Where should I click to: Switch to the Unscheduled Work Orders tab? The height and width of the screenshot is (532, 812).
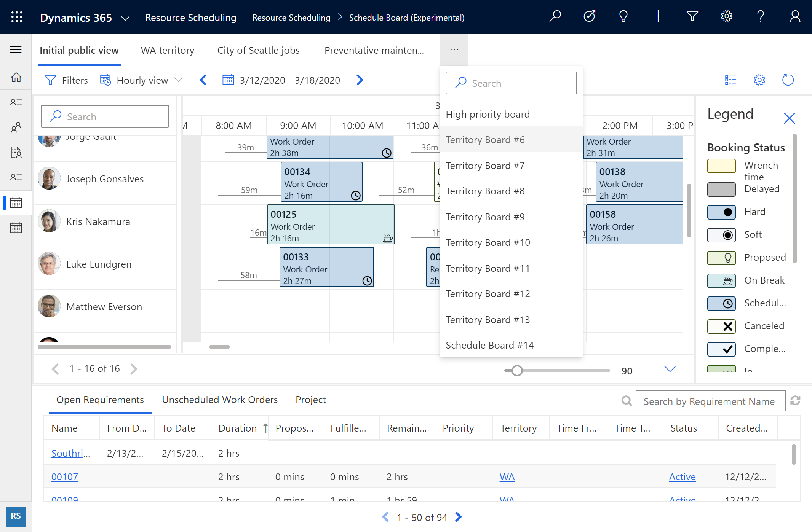(220, 399)
